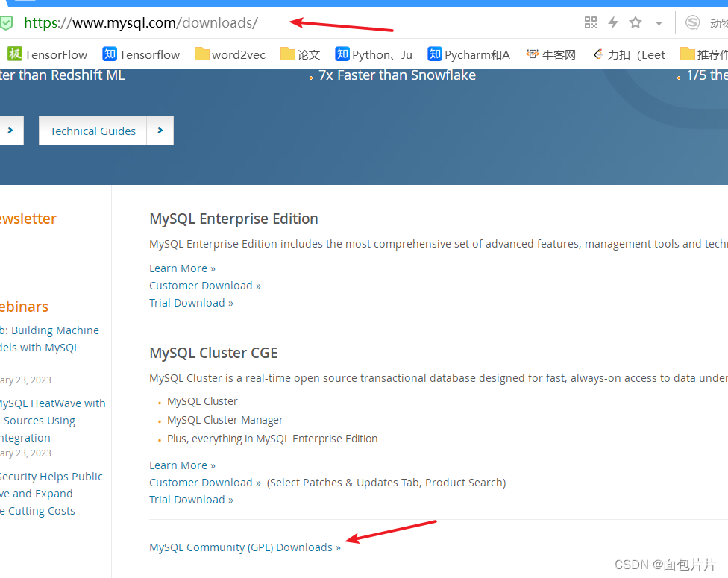
Task: Open the 推荐 bookmark folder
Action: [x=703, y=54]
